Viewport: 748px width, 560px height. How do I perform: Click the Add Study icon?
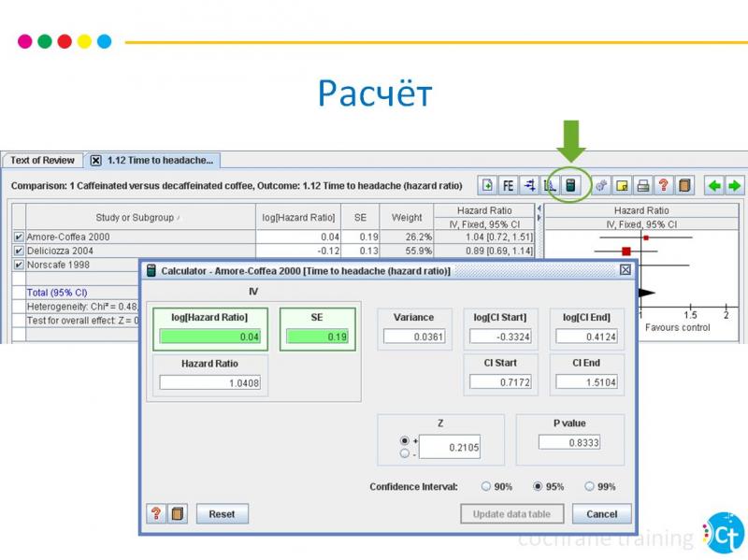coord(487,185)
